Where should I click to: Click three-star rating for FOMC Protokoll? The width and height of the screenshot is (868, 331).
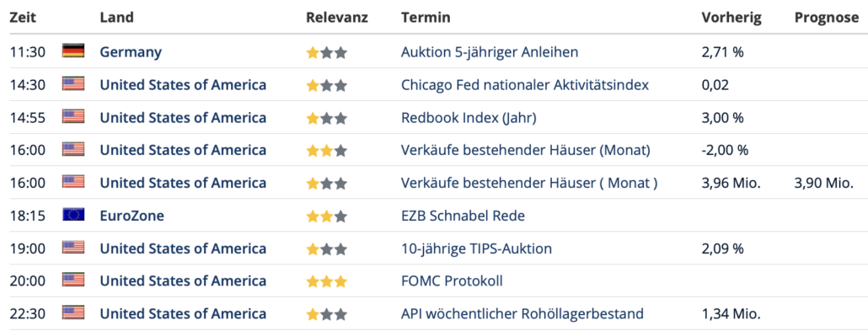coord(327,282)
